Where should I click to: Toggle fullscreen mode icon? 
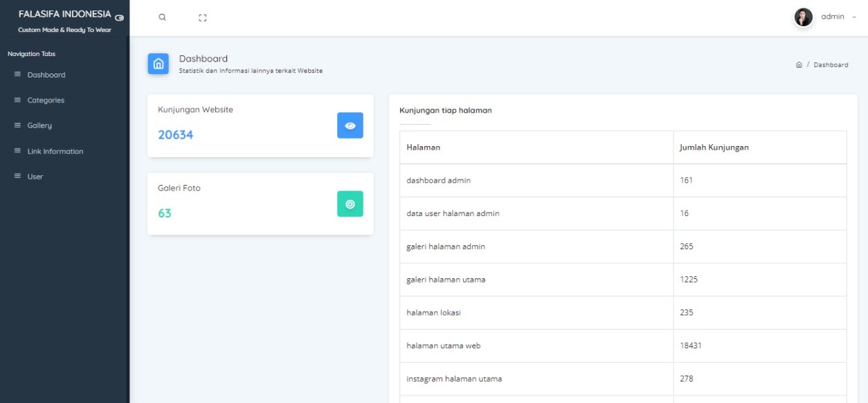pyautogui.click(x=203, y=17)
